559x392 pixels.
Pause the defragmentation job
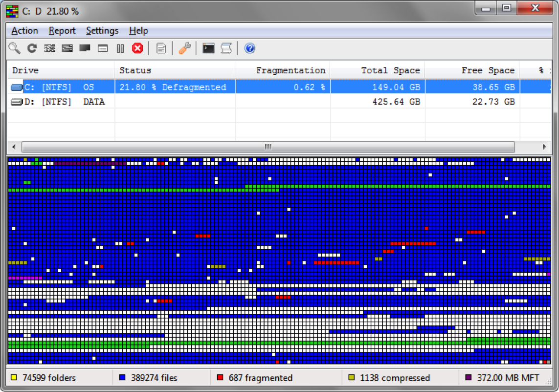point(120,48)
